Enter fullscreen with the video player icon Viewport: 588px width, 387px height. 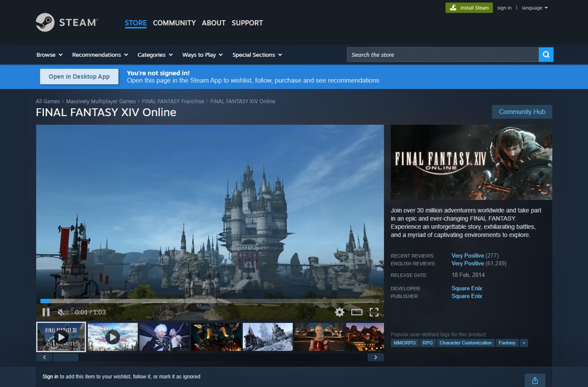pos(374,312)
